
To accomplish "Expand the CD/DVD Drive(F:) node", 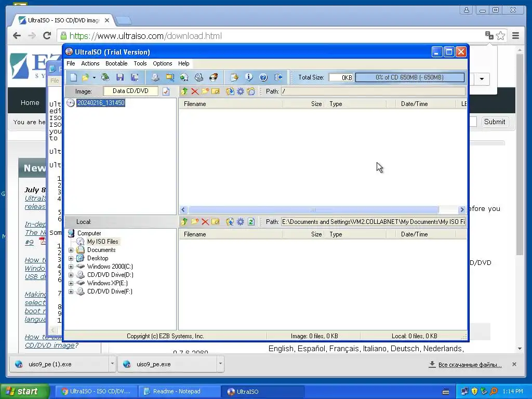I will [x=71, y=291].
